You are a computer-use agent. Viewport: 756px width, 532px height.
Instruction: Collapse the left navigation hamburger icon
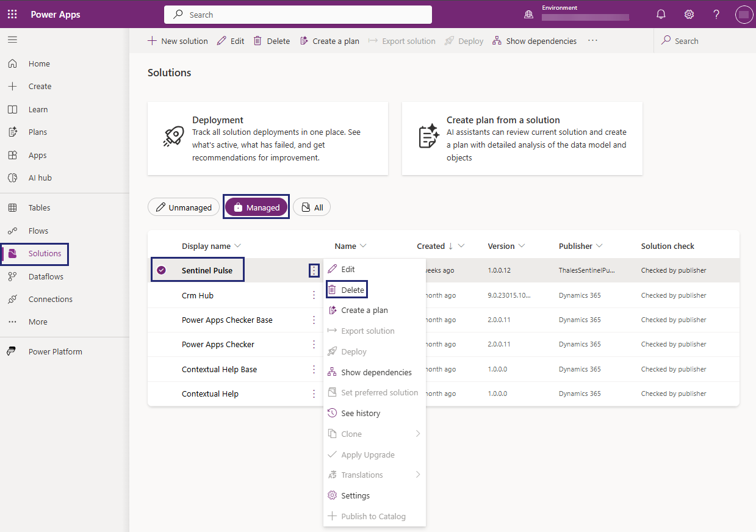pos(12,40)
